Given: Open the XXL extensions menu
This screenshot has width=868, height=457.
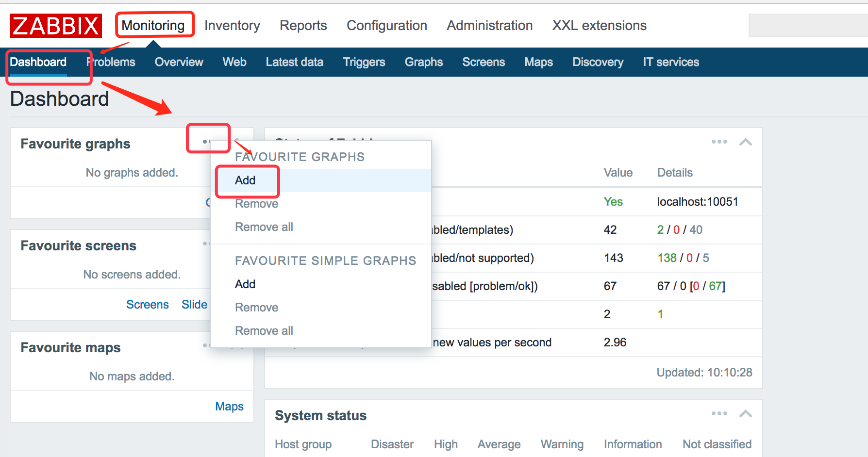Looking at the screenshot, I should (x=599, y=26).
